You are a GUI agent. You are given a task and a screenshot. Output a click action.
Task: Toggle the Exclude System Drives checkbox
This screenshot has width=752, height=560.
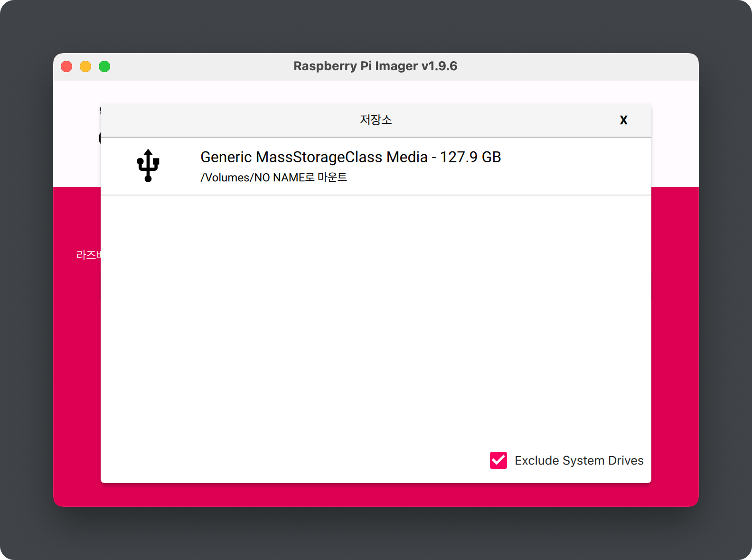pyautogui.click(x=498, y=460)
